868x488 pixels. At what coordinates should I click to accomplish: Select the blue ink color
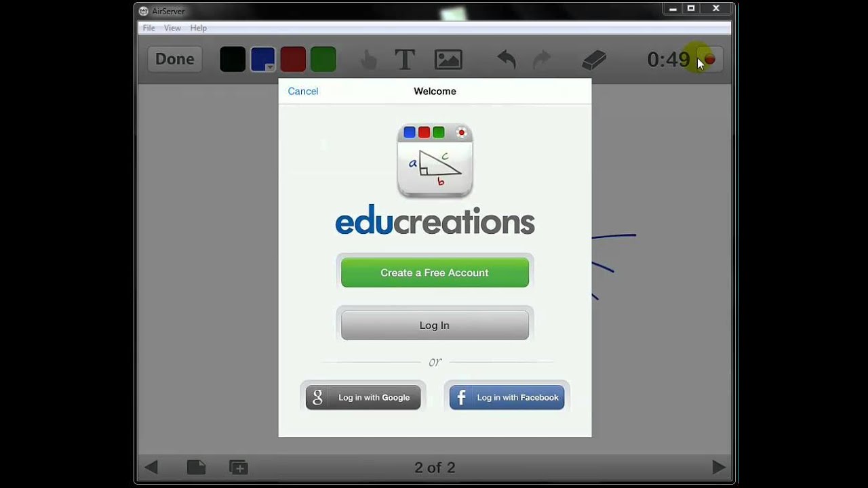click(x=262, y=60)
